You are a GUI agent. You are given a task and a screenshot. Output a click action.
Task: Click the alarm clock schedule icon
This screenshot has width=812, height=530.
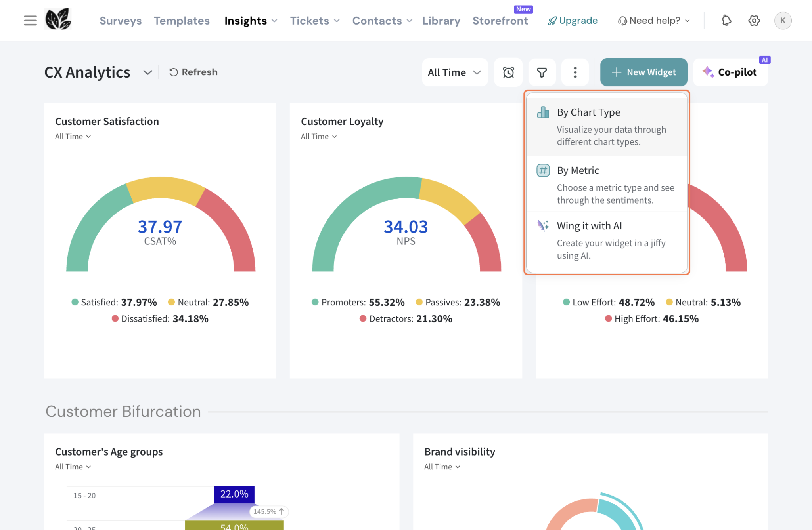pos(508,72)
